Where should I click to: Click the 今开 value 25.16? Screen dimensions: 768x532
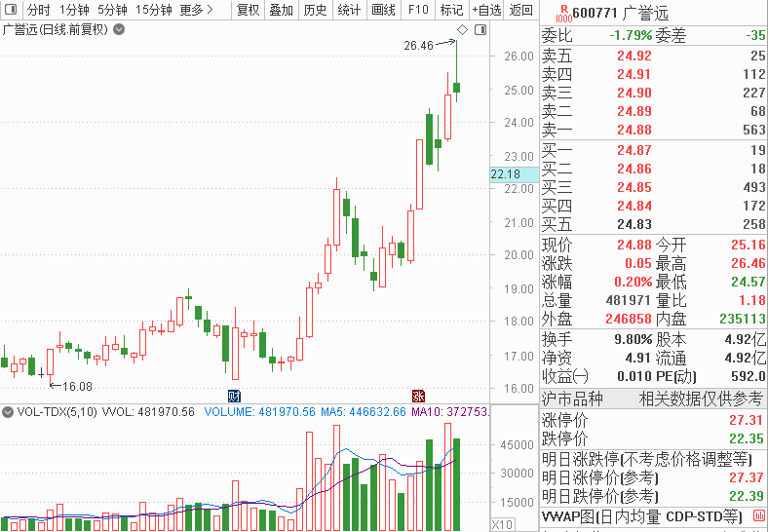(749, 245)
